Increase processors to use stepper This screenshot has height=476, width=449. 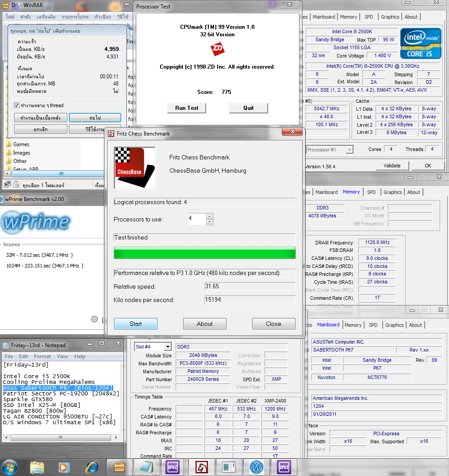[x=209, y=217]
